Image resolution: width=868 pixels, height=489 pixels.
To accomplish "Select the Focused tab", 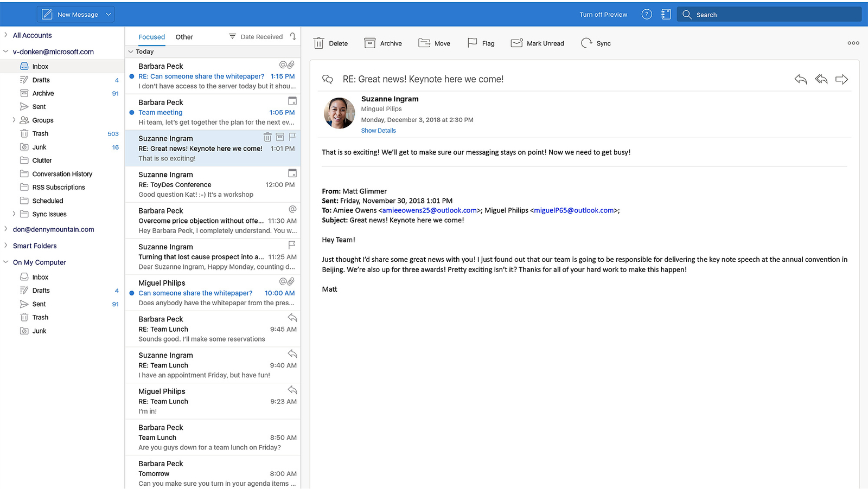I will (151, 37).
